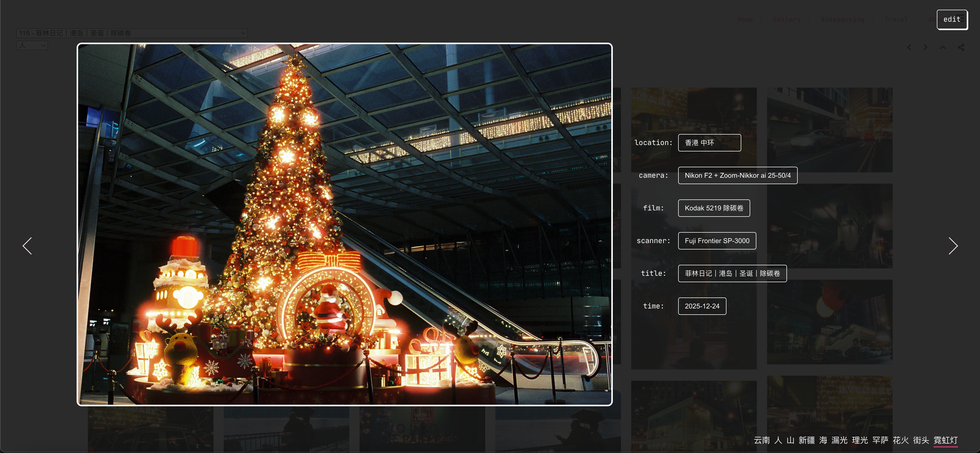980x453 pixels.
Task: Go to the previous photo with left arrow
Action: point(27,246)
